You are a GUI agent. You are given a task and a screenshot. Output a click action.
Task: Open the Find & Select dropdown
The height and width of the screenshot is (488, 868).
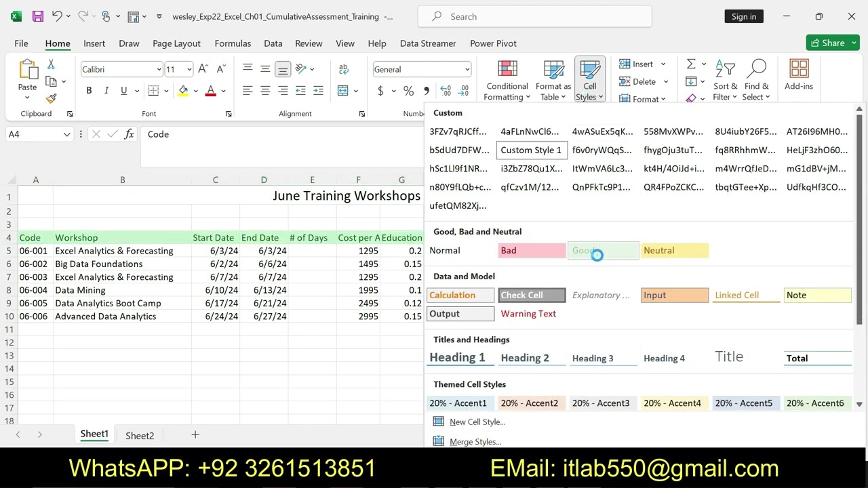(756, 80)
